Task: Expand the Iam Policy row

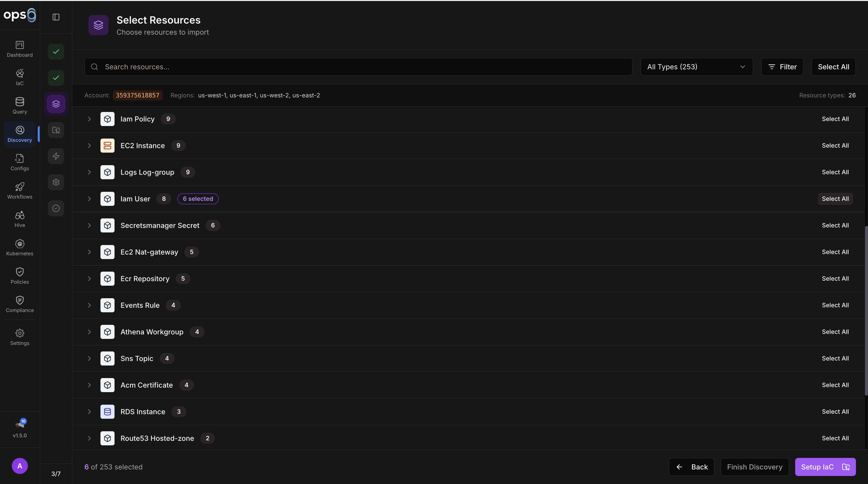Action: tap(89, 119)
